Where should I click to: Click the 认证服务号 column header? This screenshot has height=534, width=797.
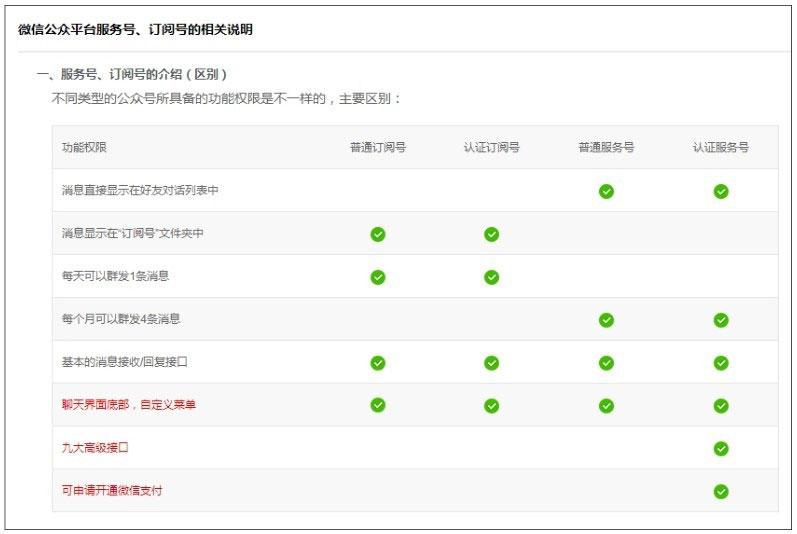click(721, 147)
